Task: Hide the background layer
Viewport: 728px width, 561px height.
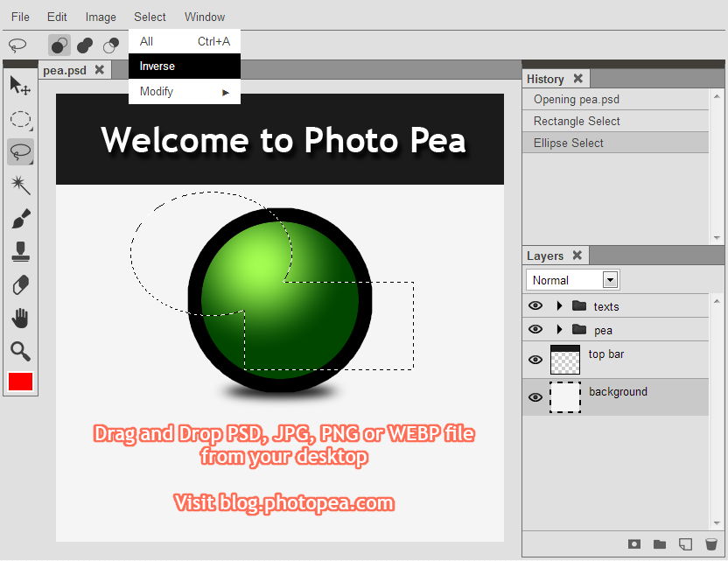Action: click(x=535, y=397)
